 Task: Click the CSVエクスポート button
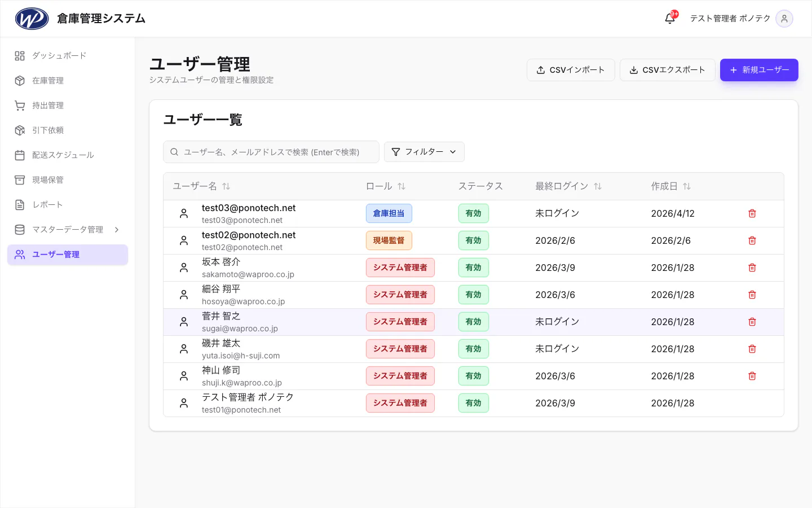668,70
